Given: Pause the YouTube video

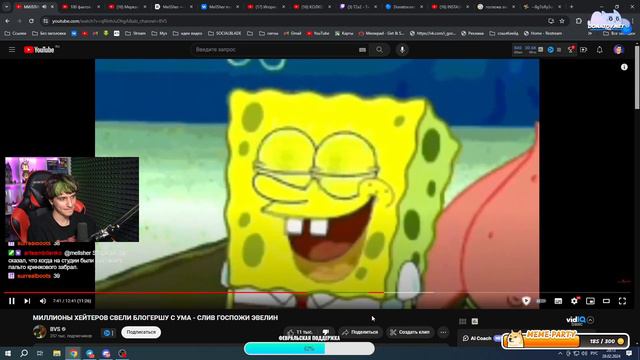Looking at the screenshot, I should click(x=12, y=301).
